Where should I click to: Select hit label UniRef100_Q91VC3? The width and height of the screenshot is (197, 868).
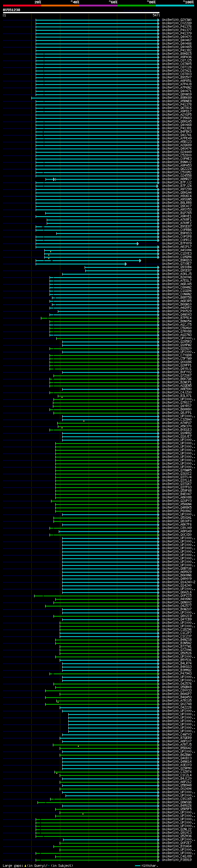(177, 833)
